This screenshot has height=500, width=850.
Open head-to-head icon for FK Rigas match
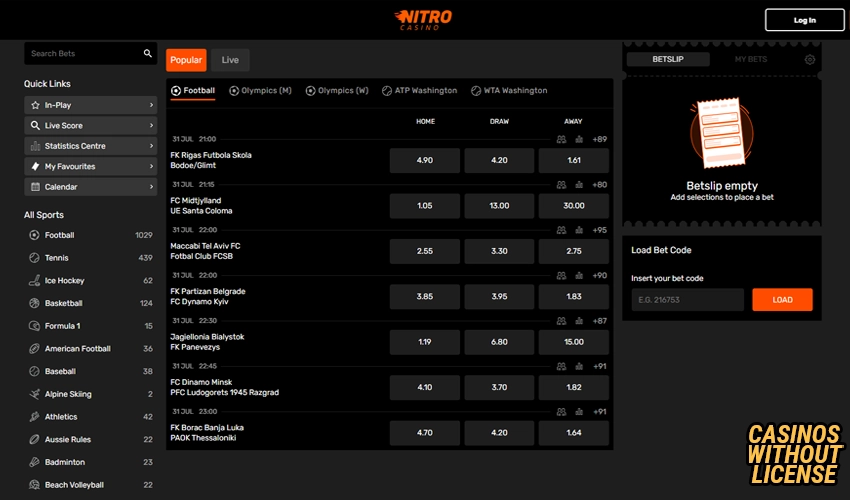coord(562,139)
